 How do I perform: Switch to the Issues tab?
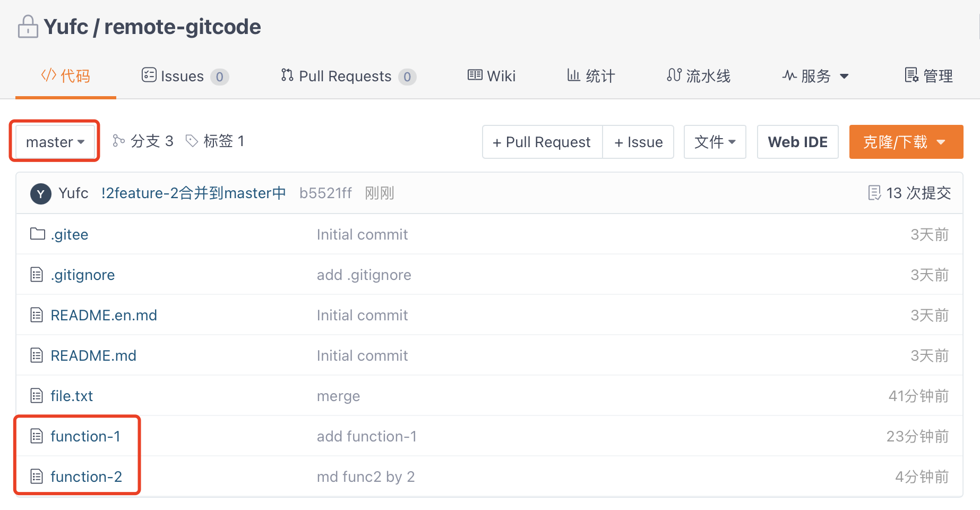[x=184, y=76]
